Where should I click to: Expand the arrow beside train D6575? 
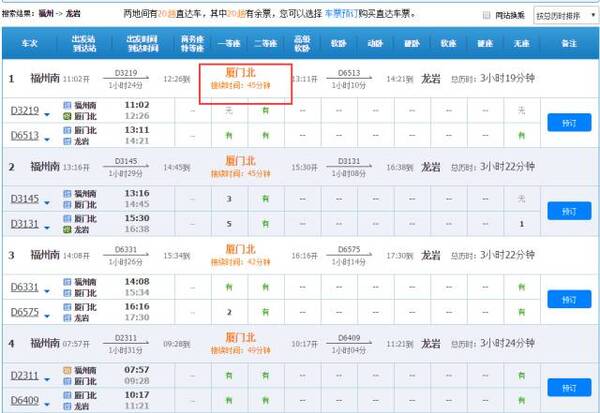tap(46, 315)
